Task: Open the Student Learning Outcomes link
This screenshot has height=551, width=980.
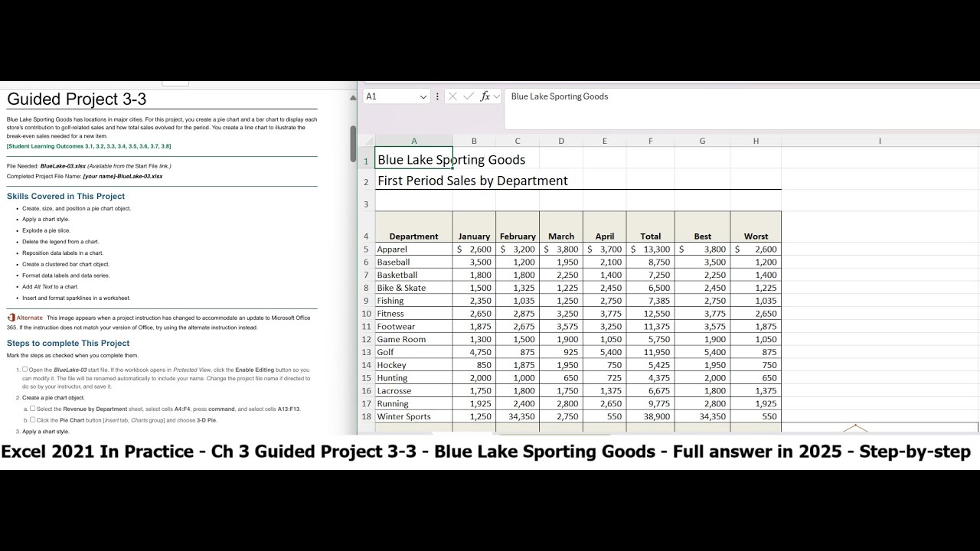Action: coord(89,146)
